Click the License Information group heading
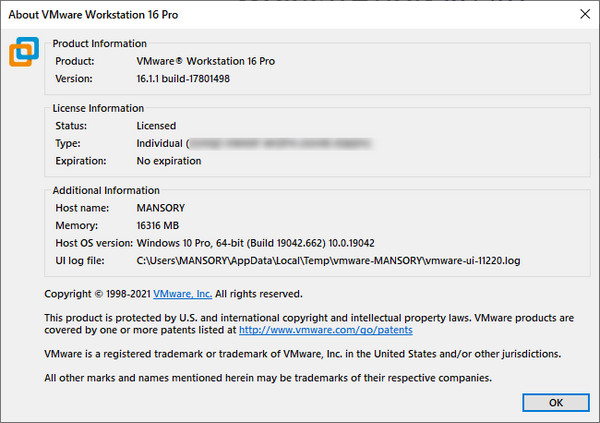The image size is (600, 423). [98, 108]
